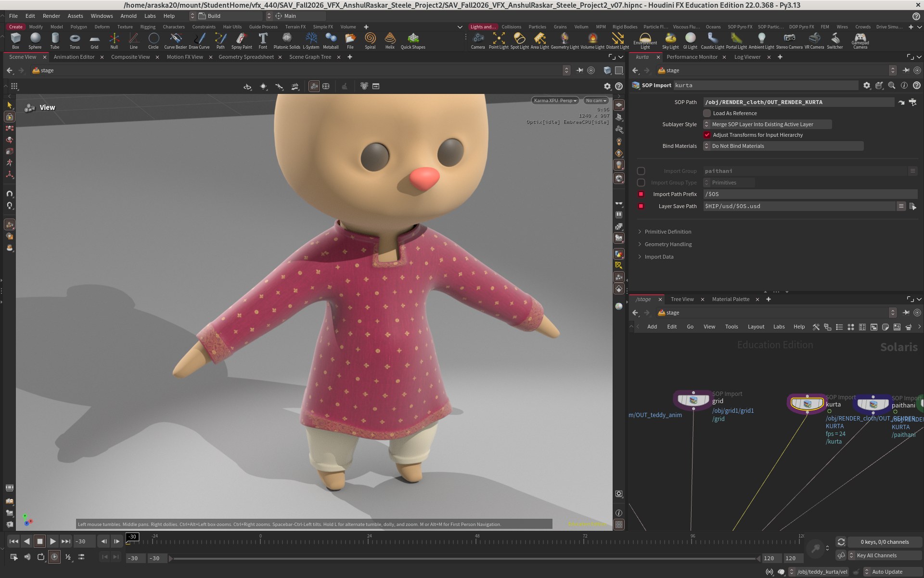Open the Bind Materials dropdown
The image size is (924, 578).
[783, 146]
